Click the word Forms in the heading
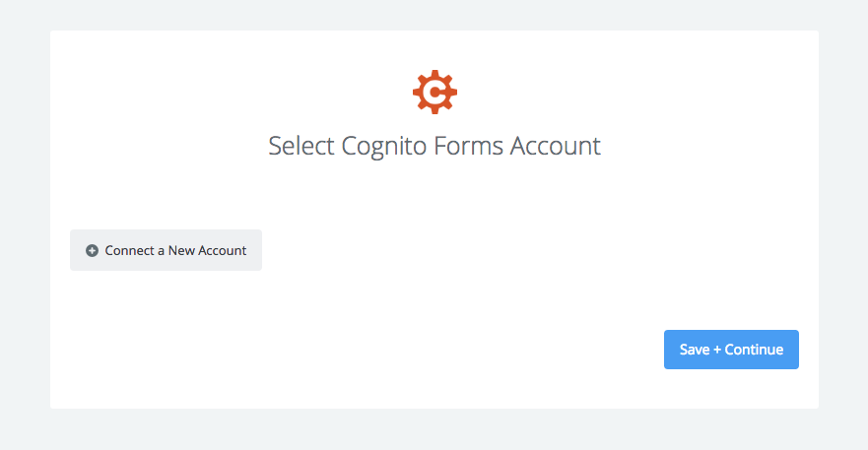 point(468,146)
